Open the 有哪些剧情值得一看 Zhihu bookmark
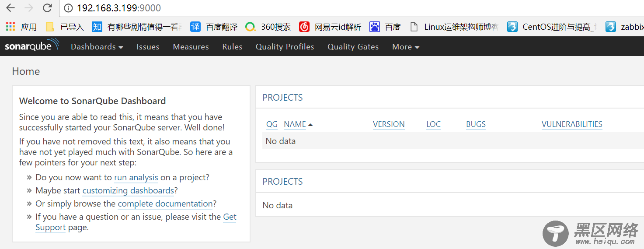Screen dimensions: 644x249 (137, 27)
